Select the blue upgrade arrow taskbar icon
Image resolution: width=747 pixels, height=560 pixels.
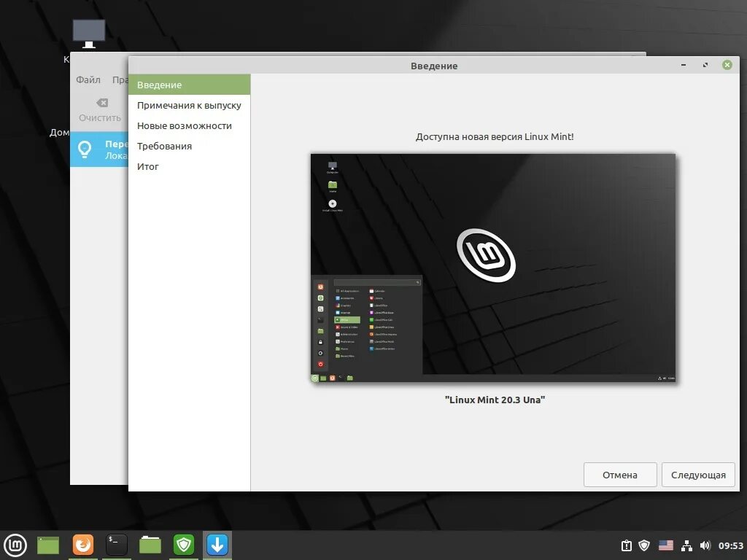(x=217, y=545)
